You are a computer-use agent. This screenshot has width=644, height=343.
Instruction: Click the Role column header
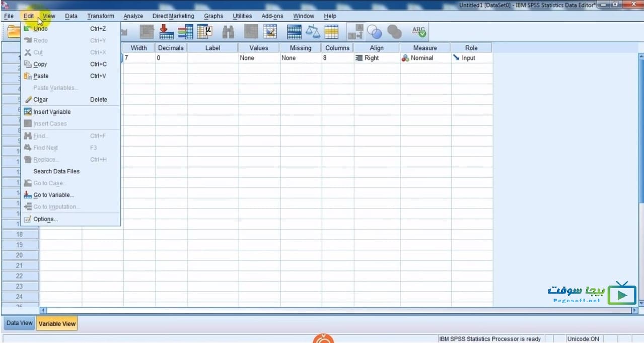[471, 48]
